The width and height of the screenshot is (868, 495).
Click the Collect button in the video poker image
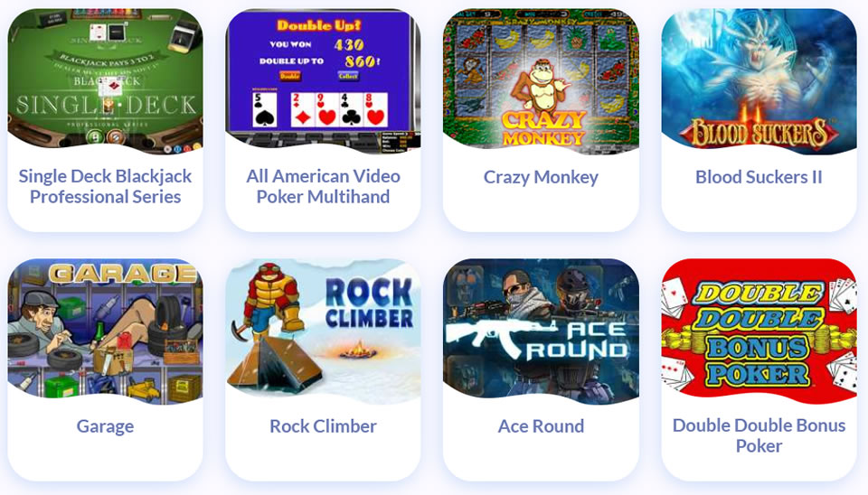tap(348, 76)
